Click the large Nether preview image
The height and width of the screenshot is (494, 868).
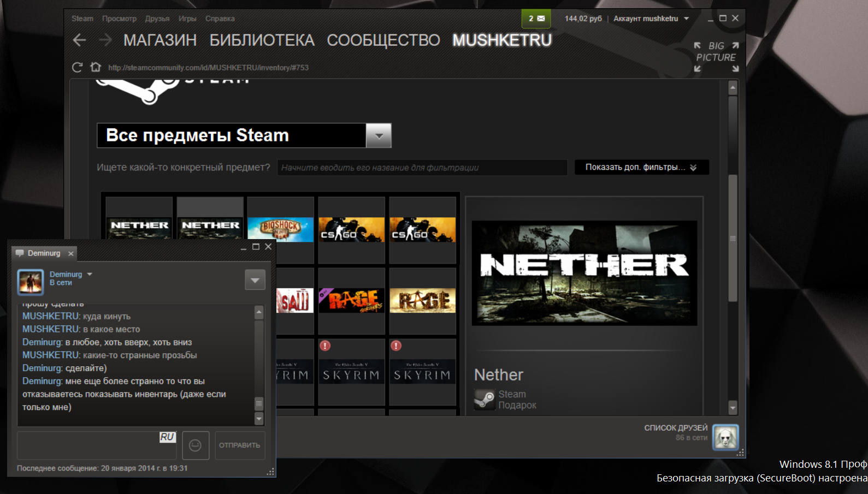(584, 273)
